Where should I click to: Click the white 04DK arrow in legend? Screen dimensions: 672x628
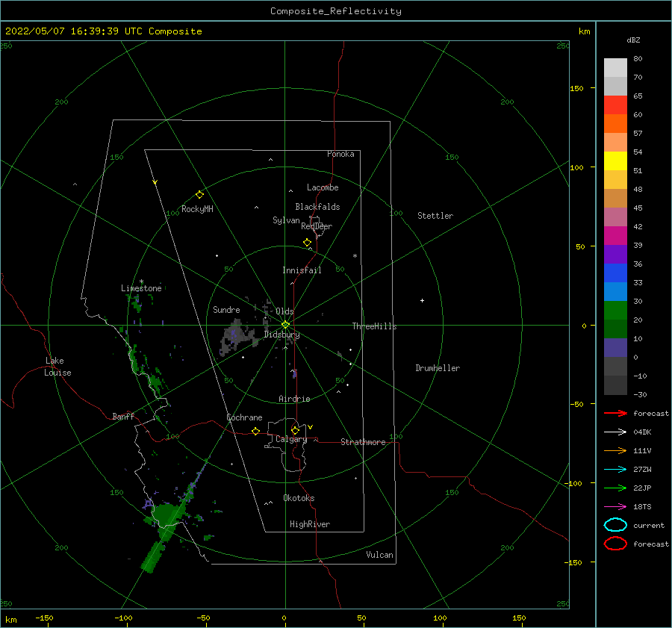[x=615, y=432]
